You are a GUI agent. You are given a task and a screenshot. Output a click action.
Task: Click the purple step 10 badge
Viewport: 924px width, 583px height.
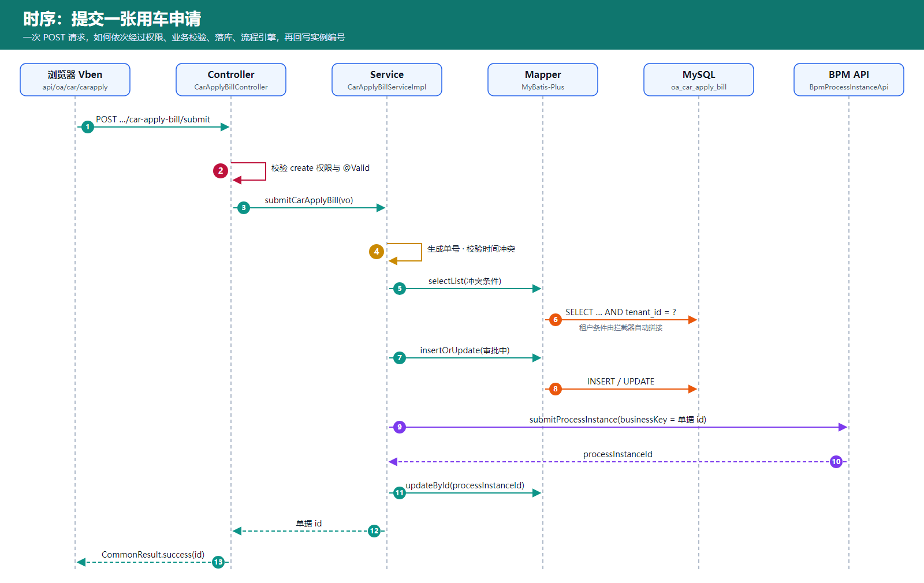pyautogui.click(x=836, y=462)
